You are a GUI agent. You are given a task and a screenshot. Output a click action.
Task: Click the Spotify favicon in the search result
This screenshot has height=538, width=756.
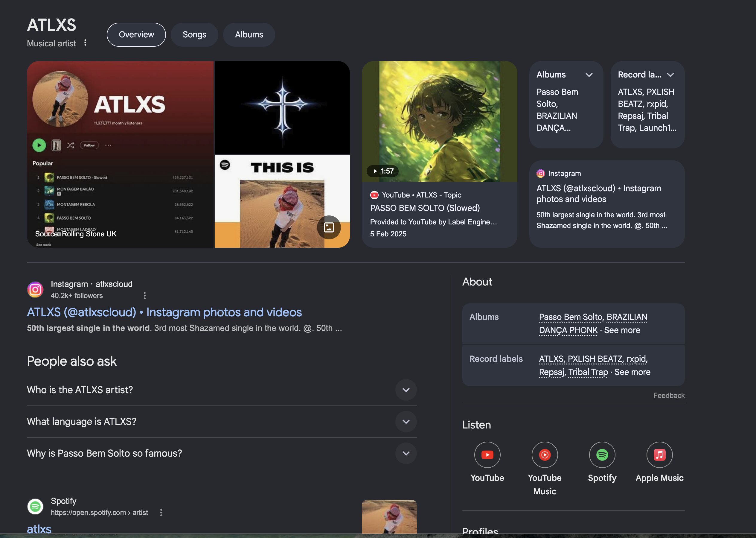pyautogui.click(x=35, y=507)
